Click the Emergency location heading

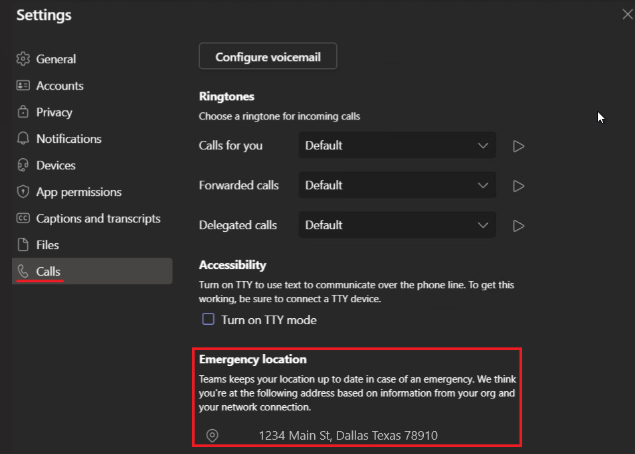(x=253, y=359)
